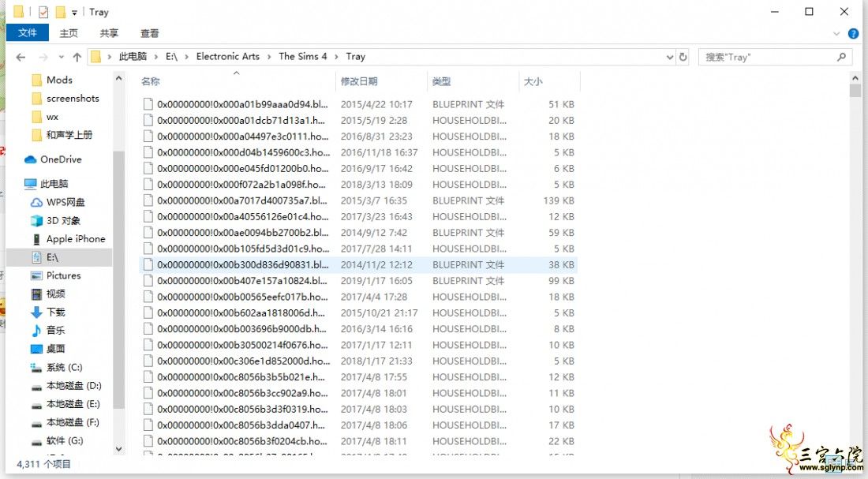This screenshot has width=868, height=479.
Task: Select highlighted file 0x00b300d836d90831.bl... name
Action: click(242, 264)
